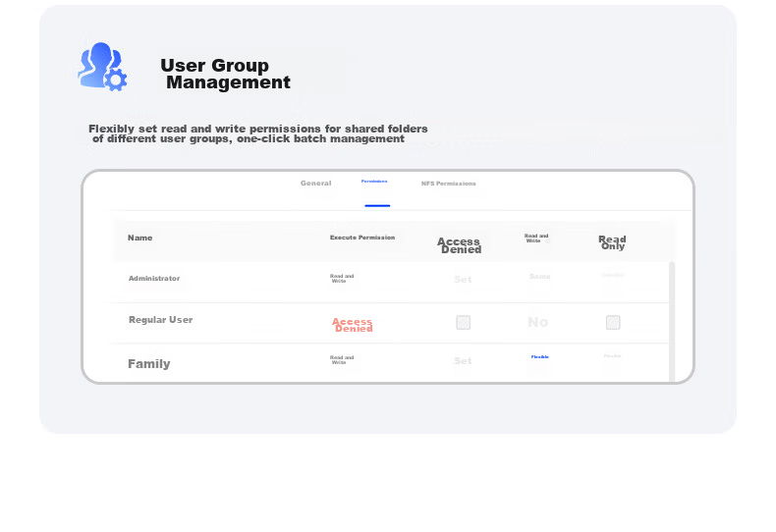Viewport: 776px width, 532px height.
Task: Click the Read and Write column header
Action: click(x=536, y=239)
